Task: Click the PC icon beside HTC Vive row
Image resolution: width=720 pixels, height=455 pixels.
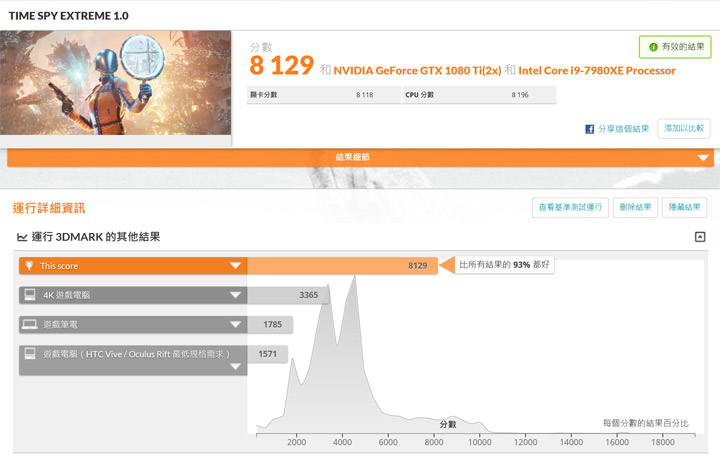Action: coord(30,353)
